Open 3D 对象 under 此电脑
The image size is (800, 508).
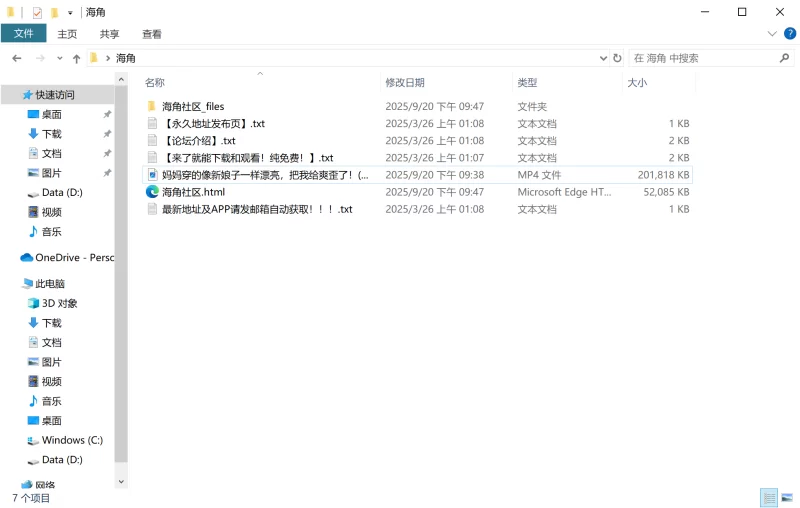pyautogui.click(x=59, y=303)
